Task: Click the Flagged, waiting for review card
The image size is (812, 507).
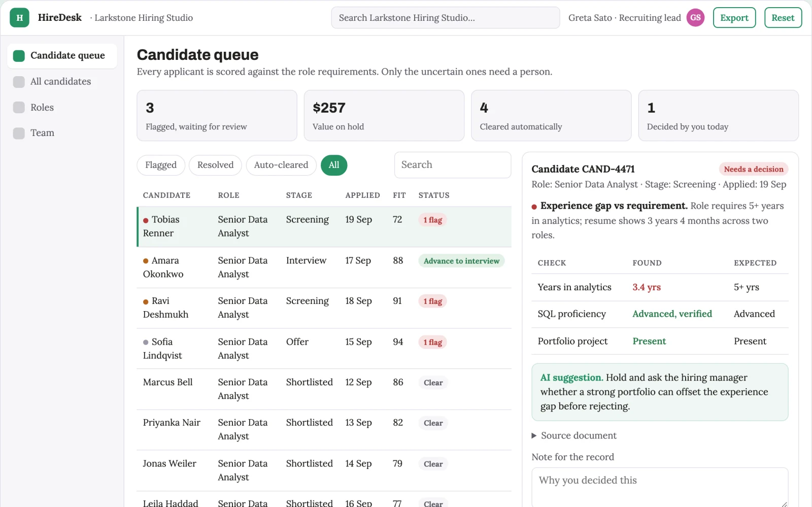Action: 217,116
